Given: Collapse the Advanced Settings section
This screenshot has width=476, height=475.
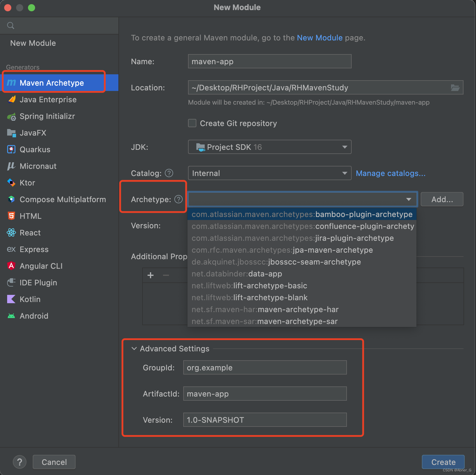Looking at the screenshot, I should (134, 348).
